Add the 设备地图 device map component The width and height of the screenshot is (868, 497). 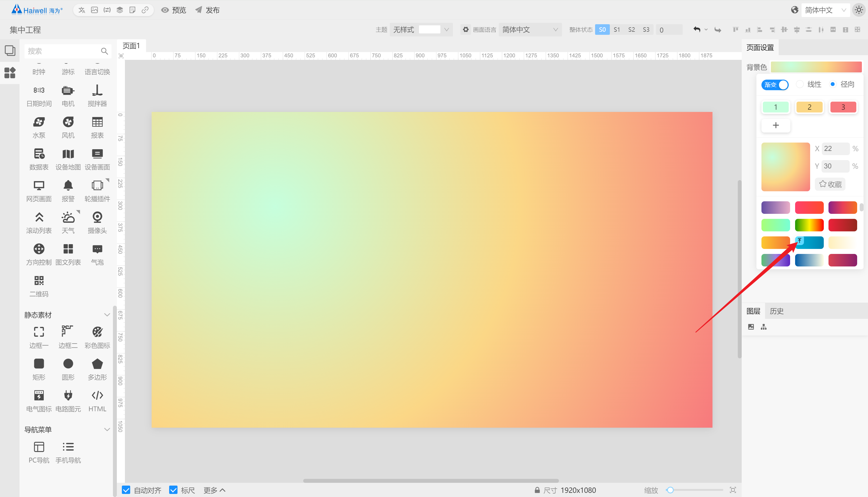coord(68,160)
